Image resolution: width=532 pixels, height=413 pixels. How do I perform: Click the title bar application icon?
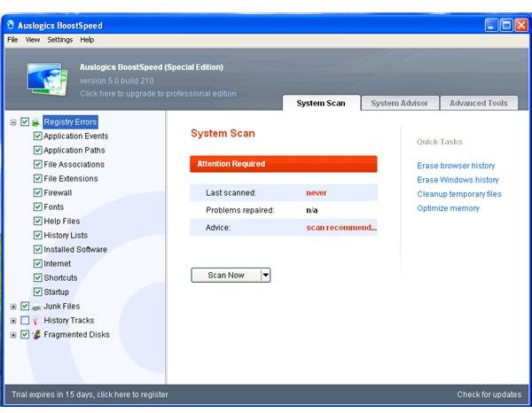point(11,25)
